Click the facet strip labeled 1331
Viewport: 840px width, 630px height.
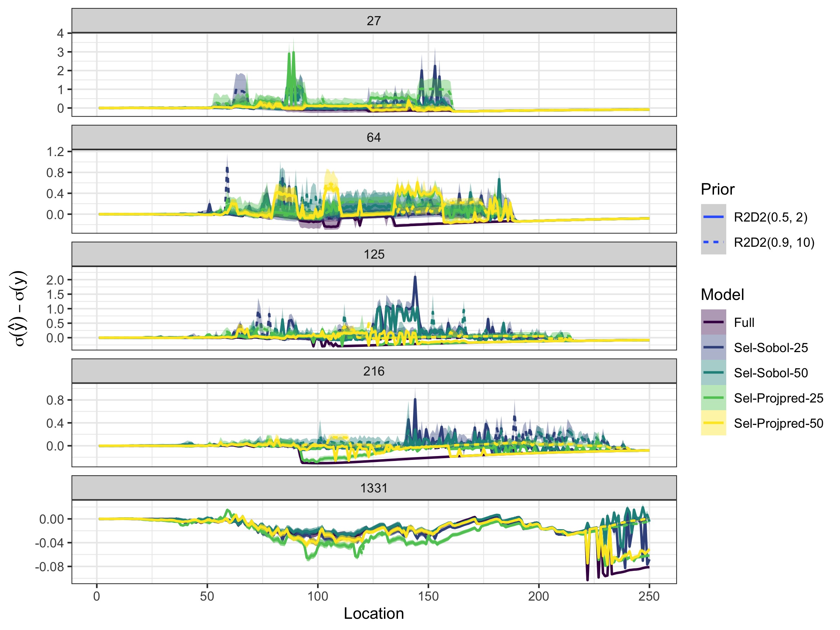tap(374, 488)
